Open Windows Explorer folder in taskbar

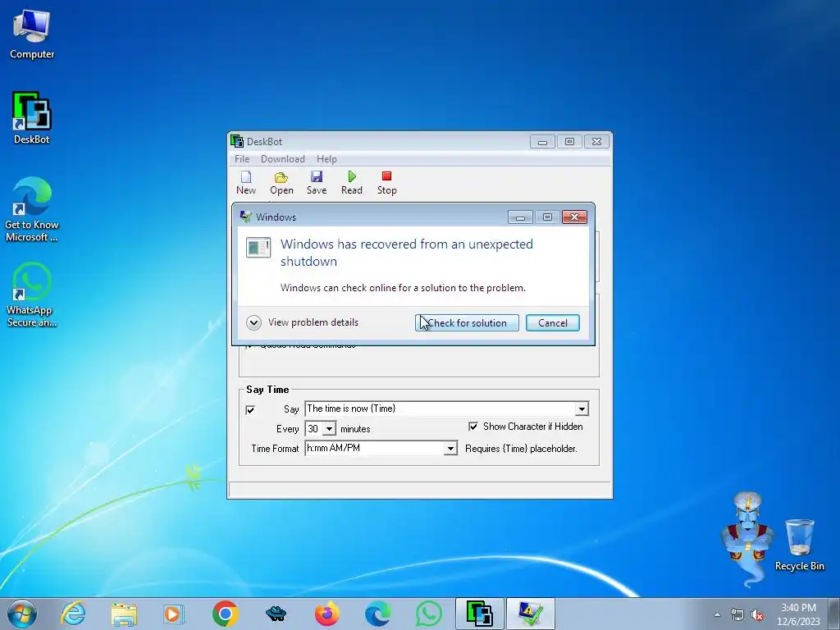tap(125, 614)
